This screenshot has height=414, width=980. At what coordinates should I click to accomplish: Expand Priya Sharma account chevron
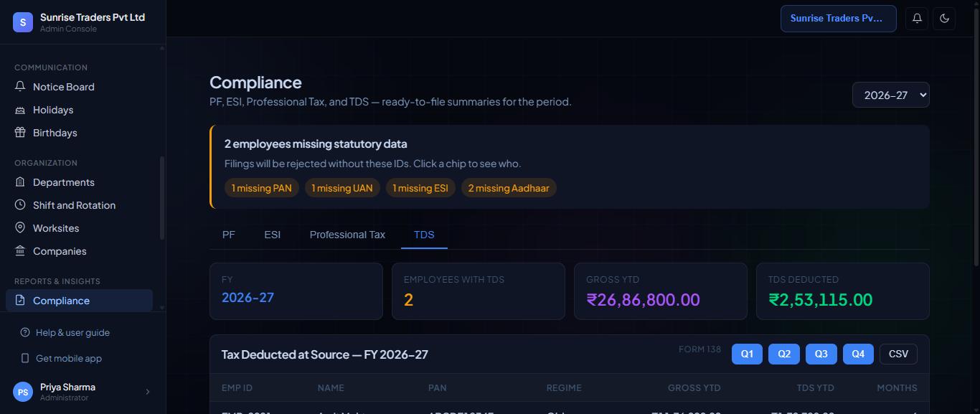[x=148, y=392]
